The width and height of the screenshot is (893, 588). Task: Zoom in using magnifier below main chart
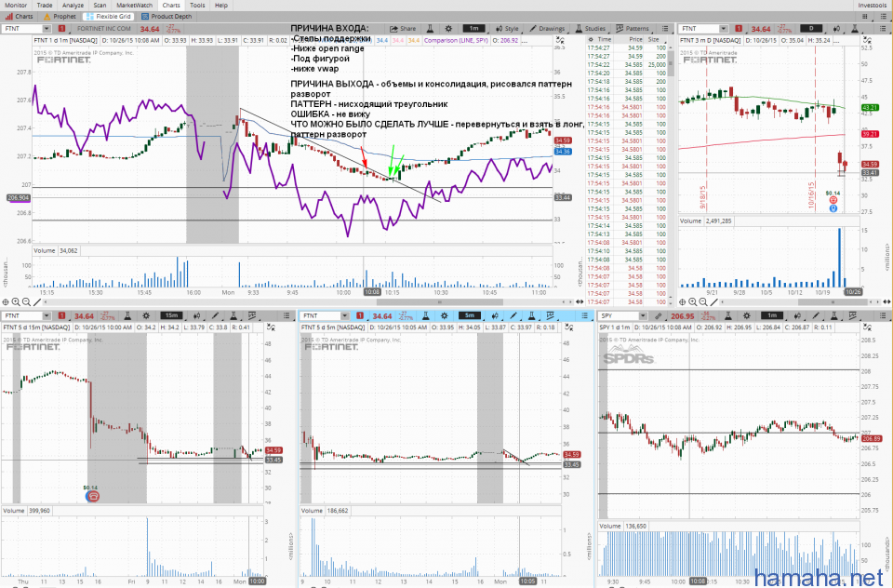pos(16,302)
